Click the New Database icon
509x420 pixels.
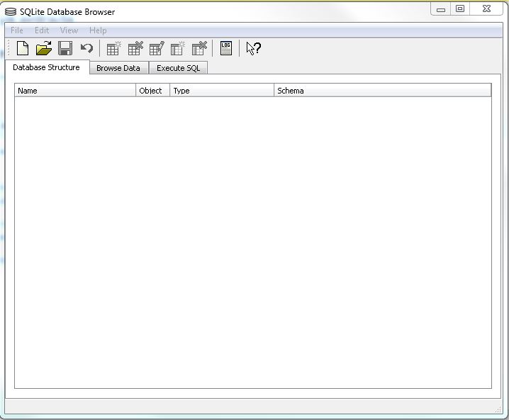pyautogui.click(x=23, y=48)
